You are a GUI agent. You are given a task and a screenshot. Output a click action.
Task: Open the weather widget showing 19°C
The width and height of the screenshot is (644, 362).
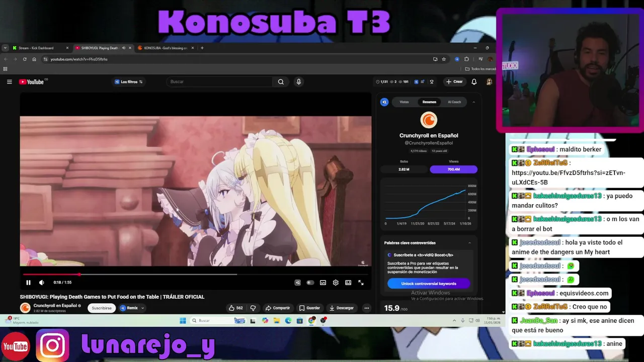coord(21,320)
